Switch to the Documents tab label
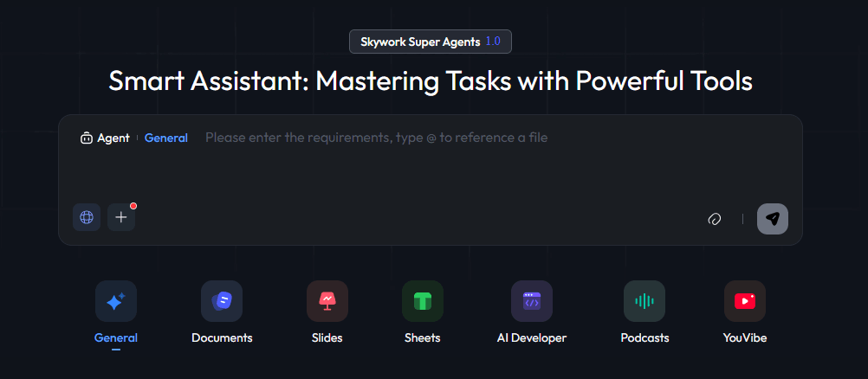The image size is (868, 379). coord(222,338)
